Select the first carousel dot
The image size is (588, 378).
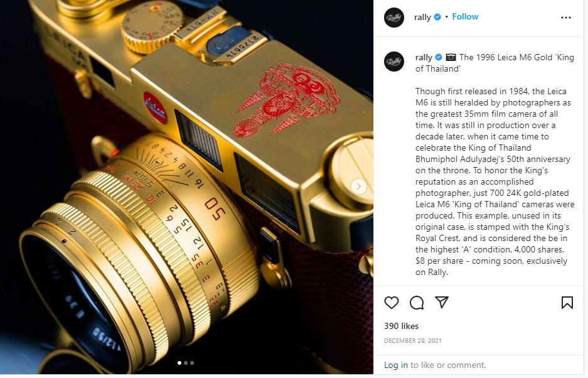pos(179,363)
